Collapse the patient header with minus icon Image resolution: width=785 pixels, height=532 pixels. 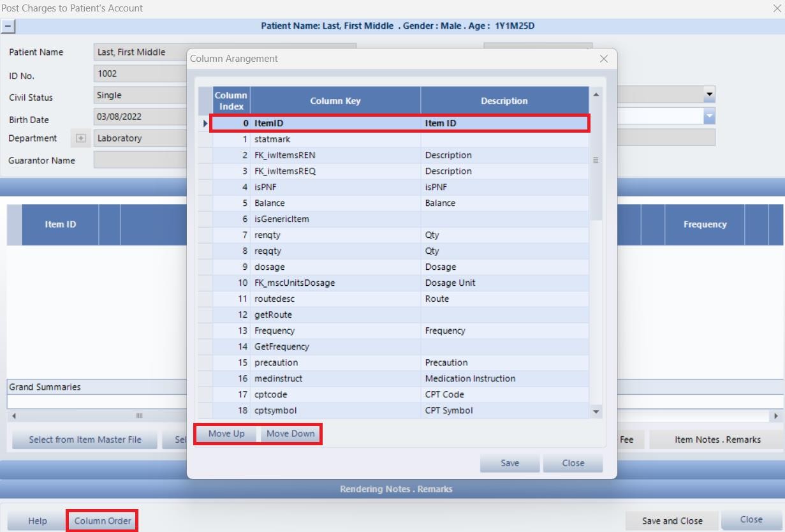click(8, 27)
